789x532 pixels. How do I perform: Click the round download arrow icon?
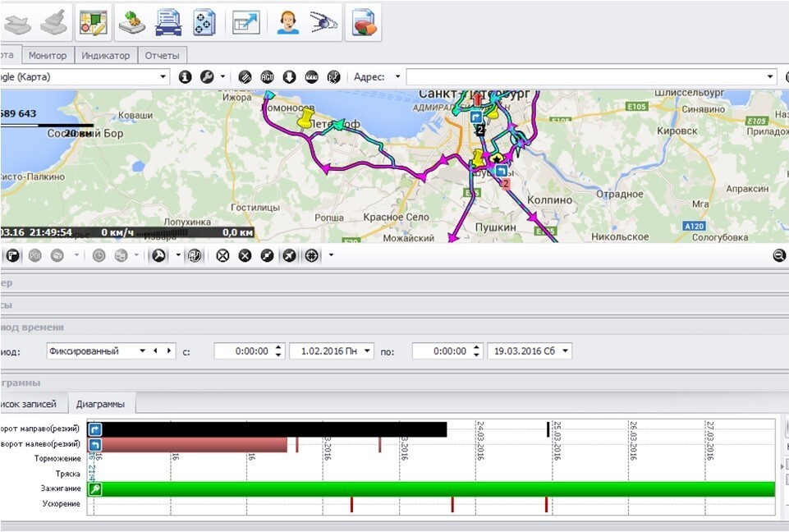(289, 77)
